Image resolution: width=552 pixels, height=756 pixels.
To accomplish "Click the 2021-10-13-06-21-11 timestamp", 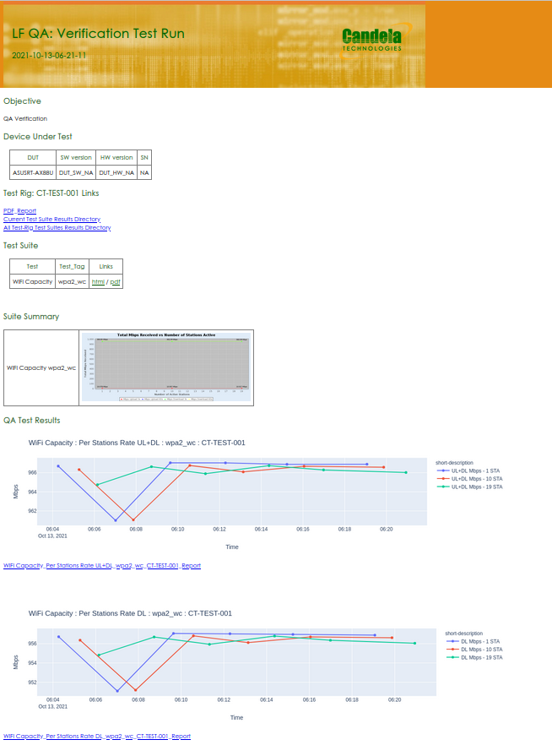I will [49, 56].
